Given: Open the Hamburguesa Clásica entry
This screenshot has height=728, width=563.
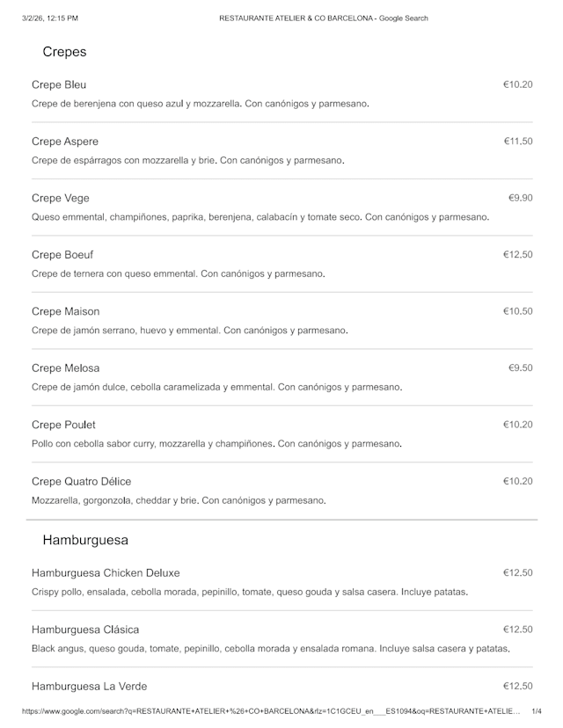Looking at the screenshot, I should coord(85,630).
